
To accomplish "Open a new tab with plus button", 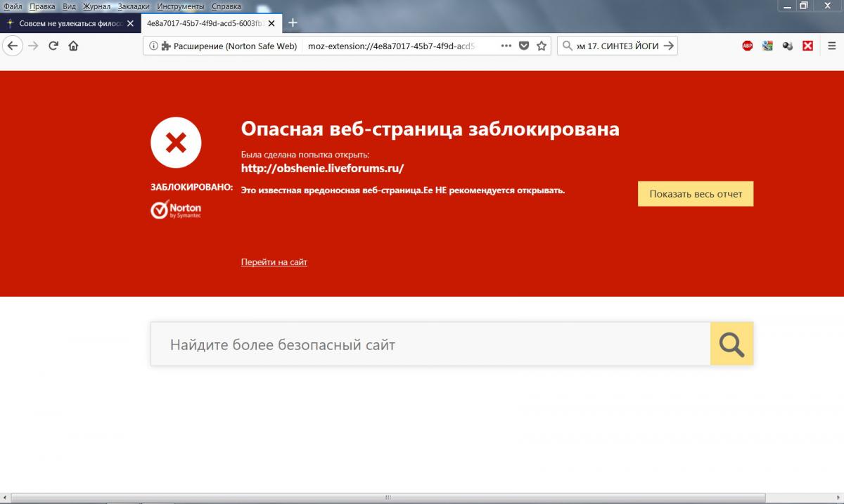I will click(x=293, y=22).
